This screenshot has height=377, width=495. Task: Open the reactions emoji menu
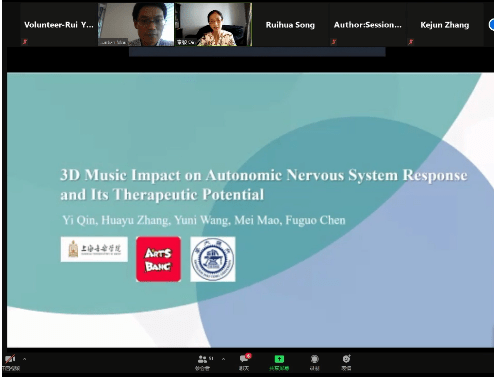(x=346, y=362)
